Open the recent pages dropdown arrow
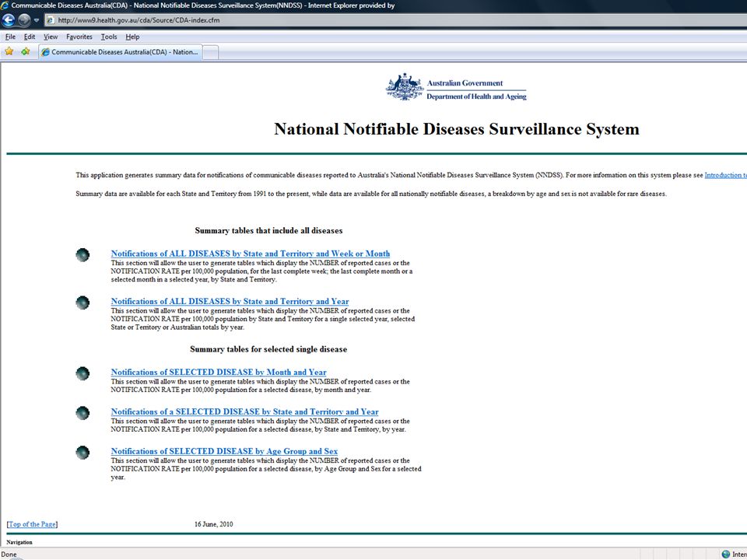Viewport: 747px width, 560px height. [x=37, y=20]
